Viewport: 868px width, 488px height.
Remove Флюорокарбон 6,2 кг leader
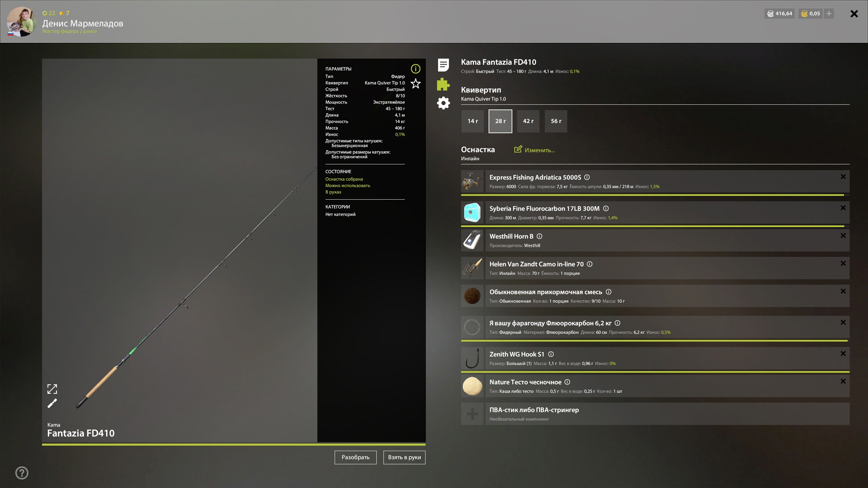(x=843, y=322)
